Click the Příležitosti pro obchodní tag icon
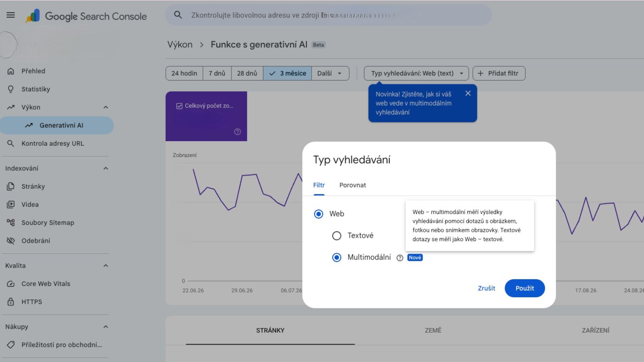The image size is (644, 362). [x=11, y=345]
